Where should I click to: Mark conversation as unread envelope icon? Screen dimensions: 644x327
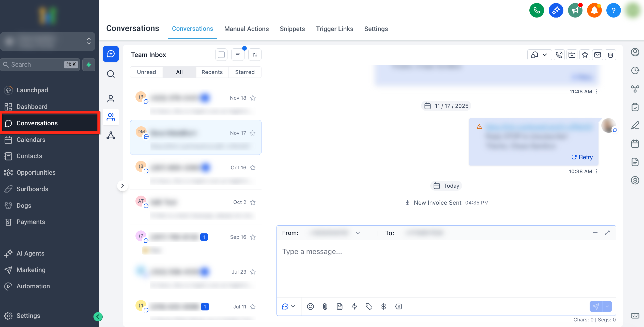597,55
